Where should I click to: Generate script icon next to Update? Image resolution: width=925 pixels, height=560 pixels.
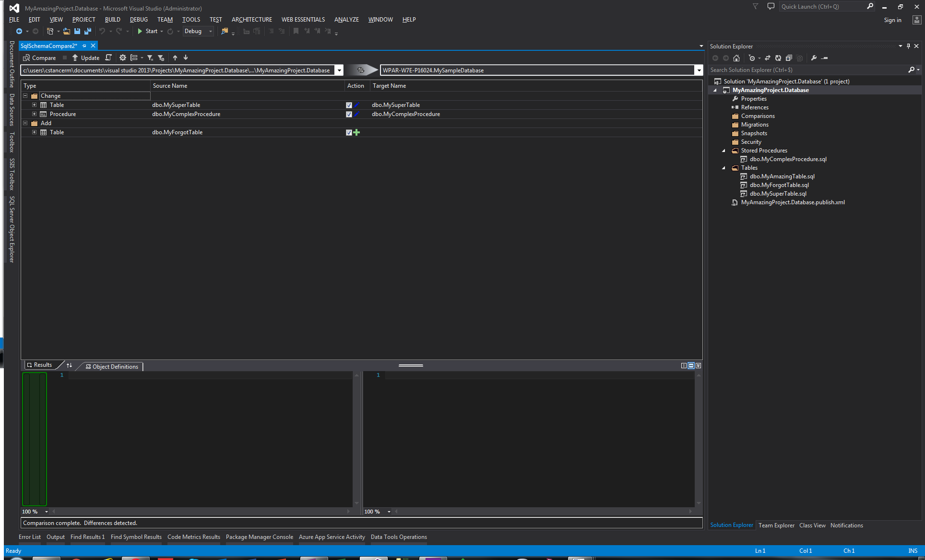tap(108, 58)
